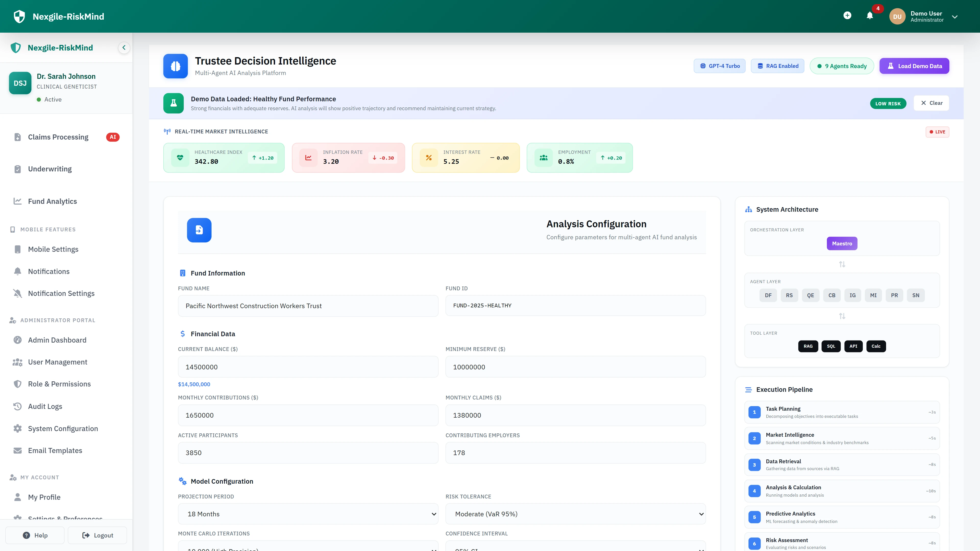Image resolution: width=980 pixels, height=551 pixels.
Task: Open the Projection Period dropdown
Action: (x=308, y=514)
